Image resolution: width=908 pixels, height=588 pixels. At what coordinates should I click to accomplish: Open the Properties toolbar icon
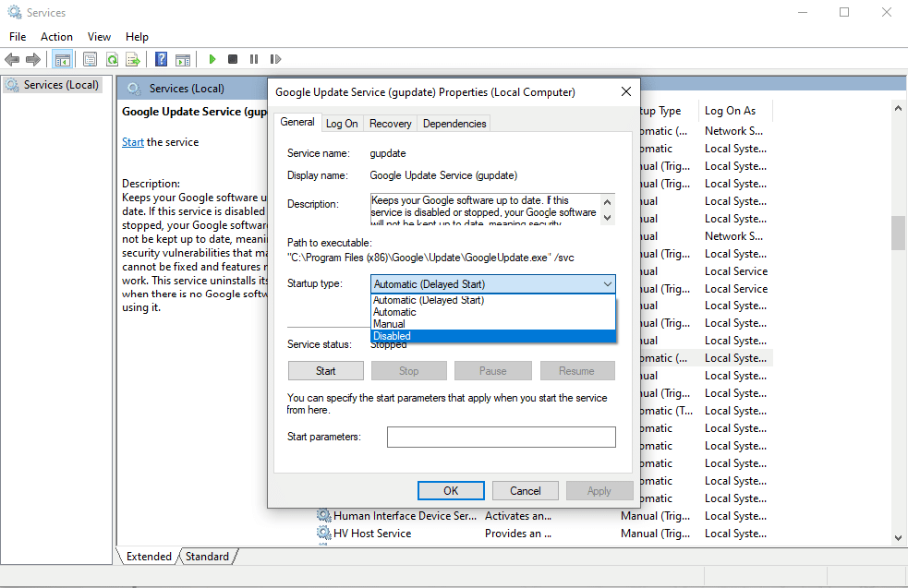90,59
